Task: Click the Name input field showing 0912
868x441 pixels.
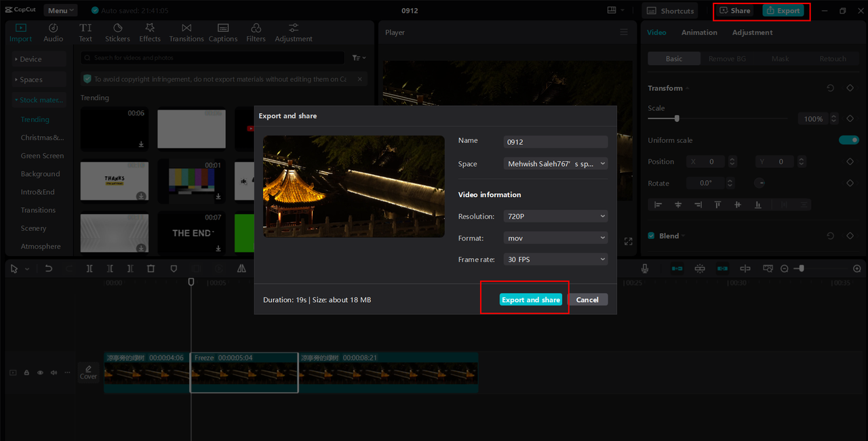Action: point(556,142)
